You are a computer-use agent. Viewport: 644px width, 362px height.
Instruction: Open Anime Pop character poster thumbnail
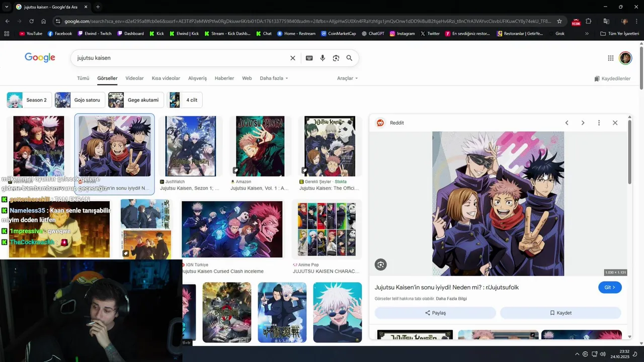(x=327, y=229)
